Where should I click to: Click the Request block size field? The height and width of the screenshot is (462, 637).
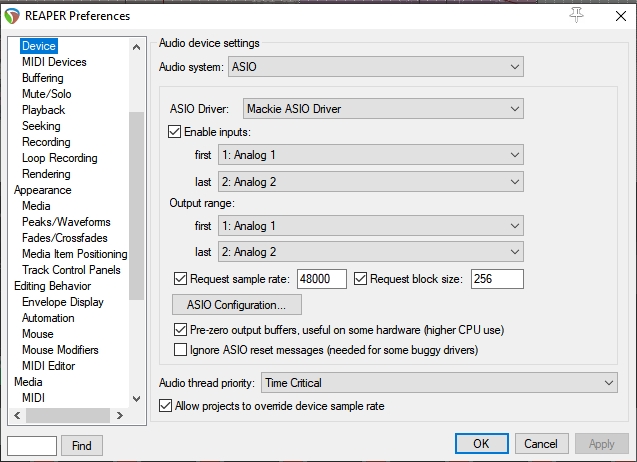497,279
